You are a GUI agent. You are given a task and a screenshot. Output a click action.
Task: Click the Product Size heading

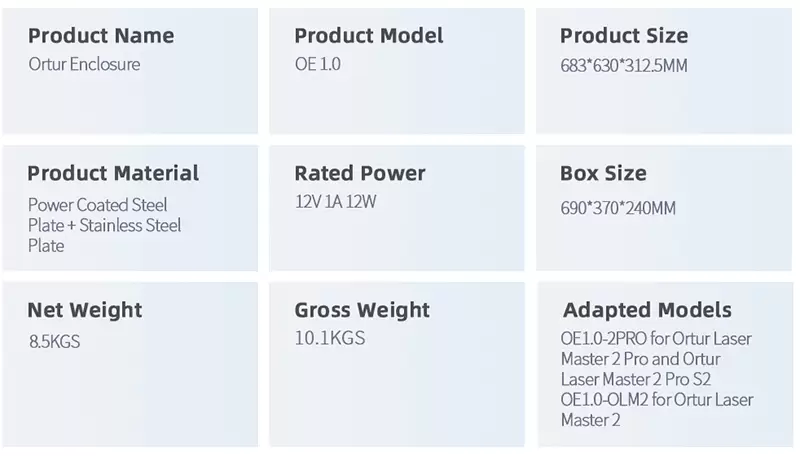coord(623,36)
